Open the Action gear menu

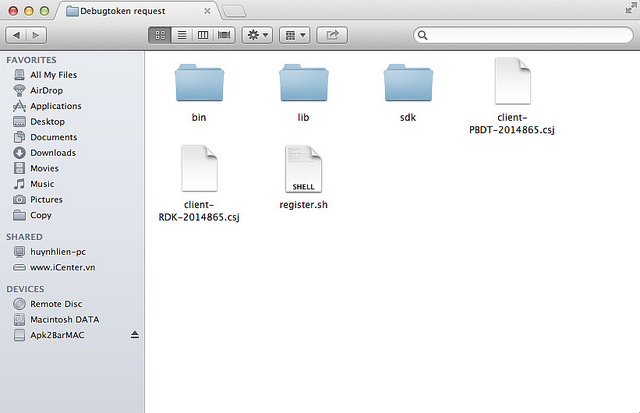(x=257, y=35)
